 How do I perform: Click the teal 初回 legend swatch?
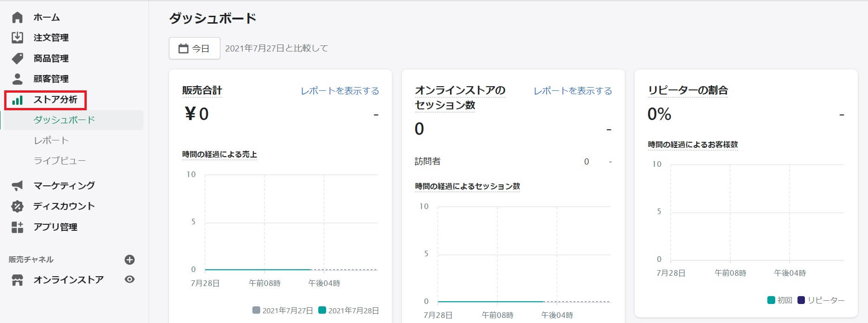pos(771,300)
